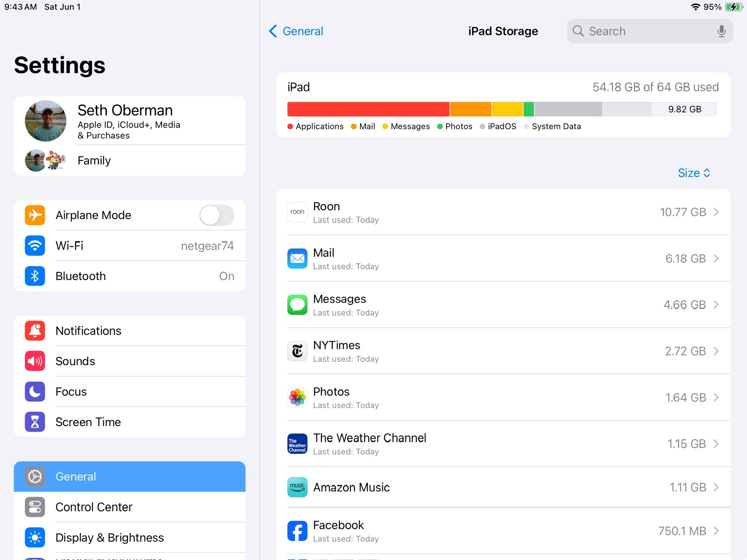Open Roon storage details chevron
747x560 pixels.
point(716,212)
